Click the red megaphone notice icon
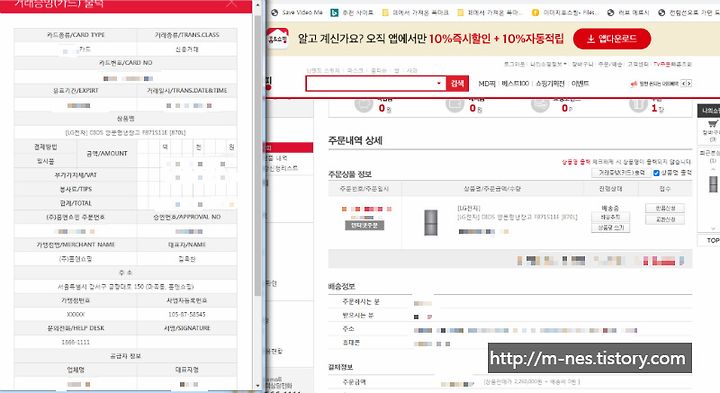The height and width of the screenshot is (393, 720). click(634, 84)
